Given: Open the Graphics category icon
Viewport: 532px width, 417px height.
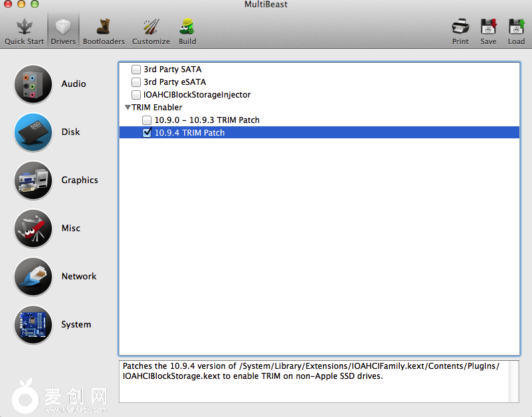Looking at the screenshot, I should pos(33,180).
